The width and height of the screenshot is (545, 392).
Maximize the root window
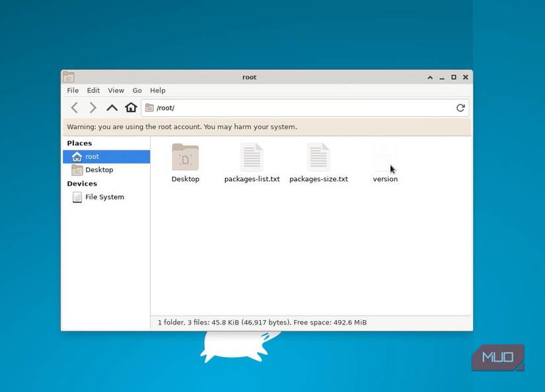454,77
